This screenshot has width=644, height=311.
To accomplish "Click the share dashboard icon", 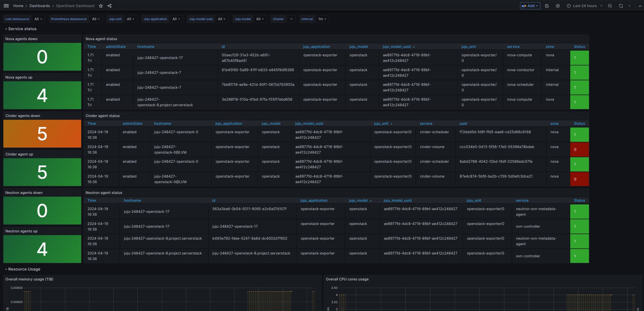I will coord(109,6).
